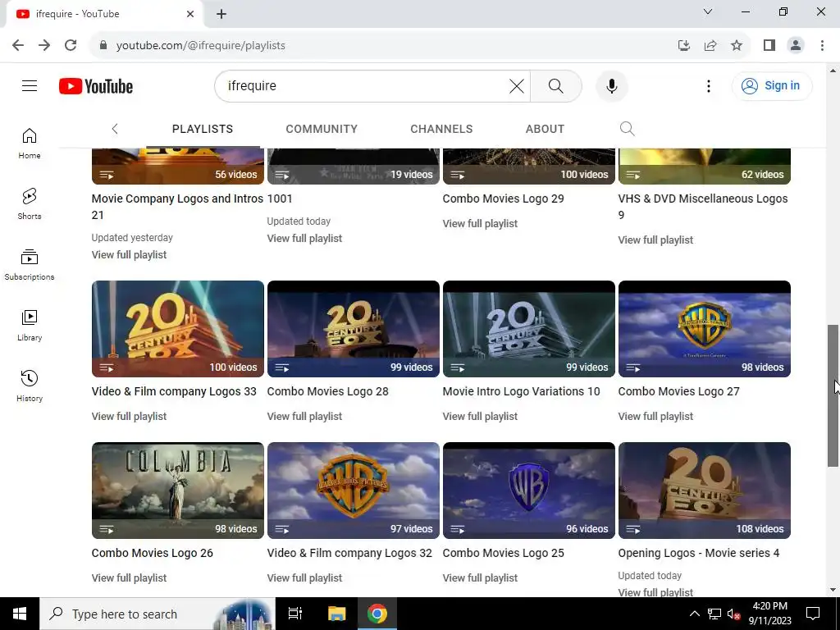This screenshot has height=630, width=840.
Task: Click the browser forward arrow
Action: coord(44,45)
